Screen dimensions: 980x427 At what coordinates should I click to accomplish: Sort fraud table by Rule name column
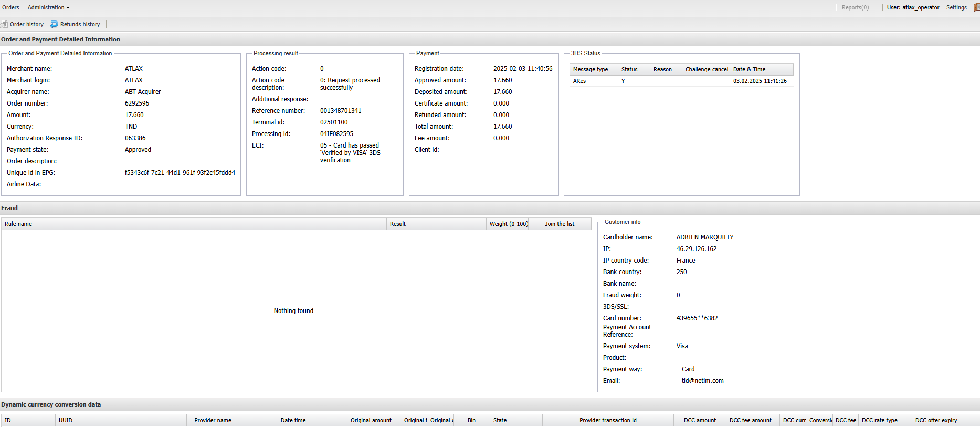pos(18,224)
